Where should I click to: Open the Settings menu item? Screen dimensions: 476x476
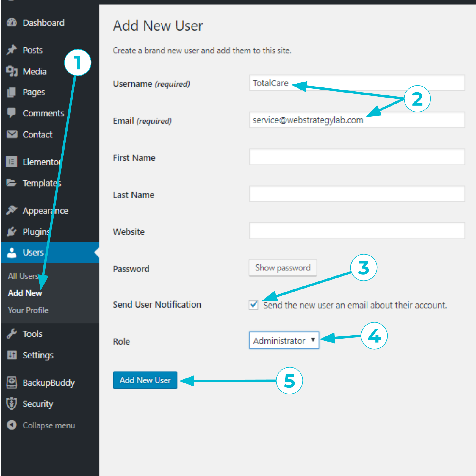click(x=38, y=355)
